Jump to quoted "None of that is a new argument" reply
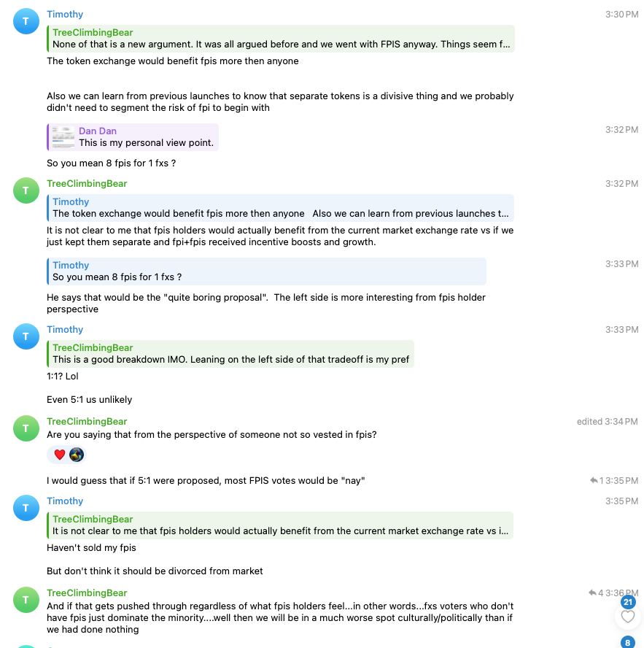This screenshot has width=644, height=648. coord(281,39)
